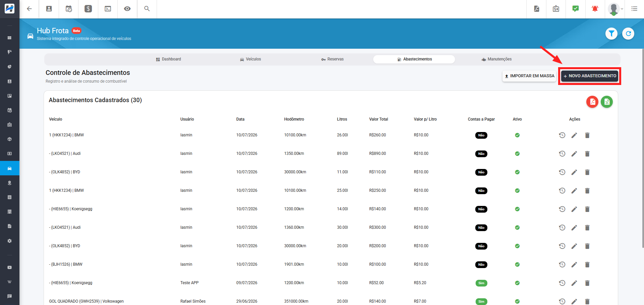Image resolution: width=644 pixels, height=305 pixels.
Task: Go back using the arrow icon
Action: 29,9
